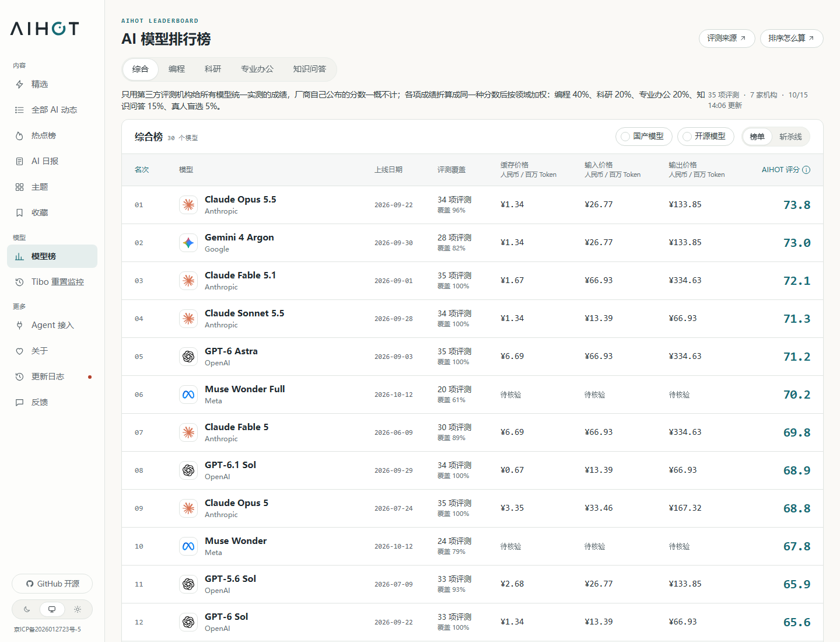Click the 全部 AI 动态 list icon
Image resolution: width=840 pixels, height=642 pixels.
point(19,110)
